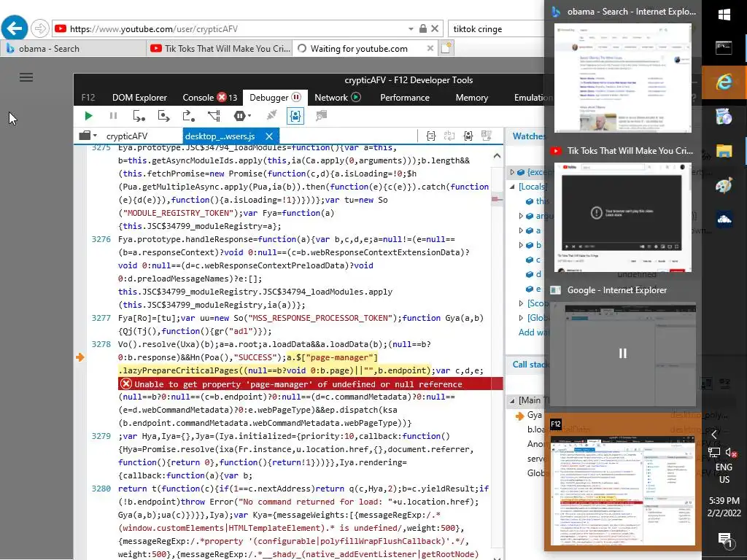Open the YouTube hamburger menu icon
The height and width of the screenshot is (560, 747).
click(x=26, y=77)
